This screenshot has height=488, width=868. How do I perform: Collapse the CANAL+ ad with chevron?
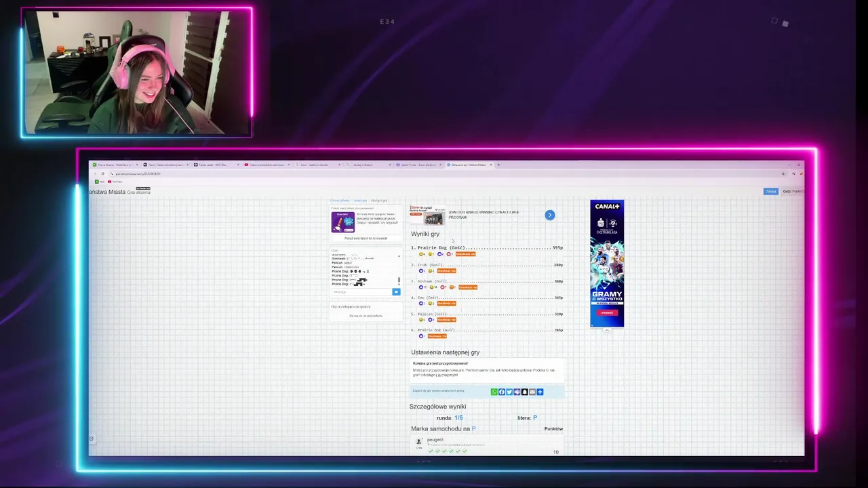tap(607, 331)
